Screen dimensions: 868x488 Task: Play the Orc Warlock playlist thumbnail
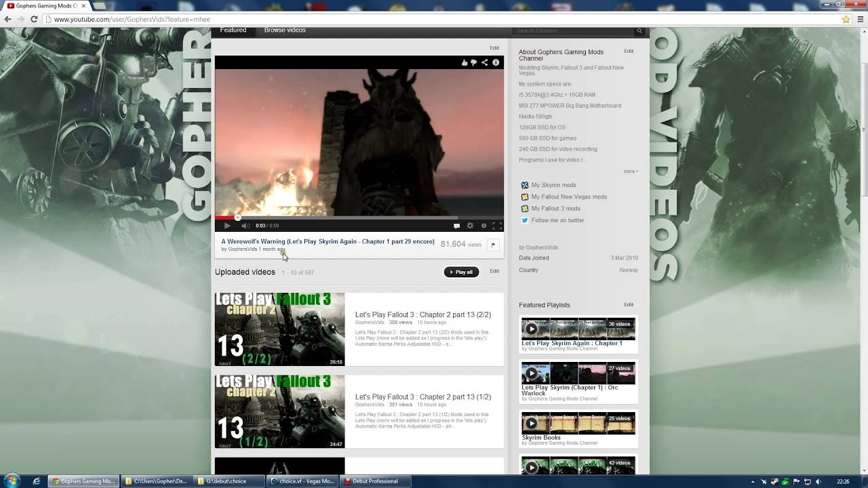coord(578,373)
